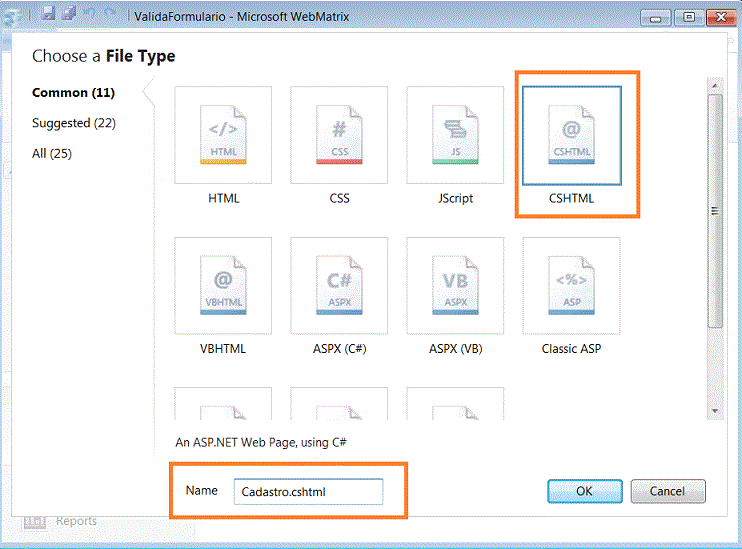Click the Cancel button

[x=668, y=491]
